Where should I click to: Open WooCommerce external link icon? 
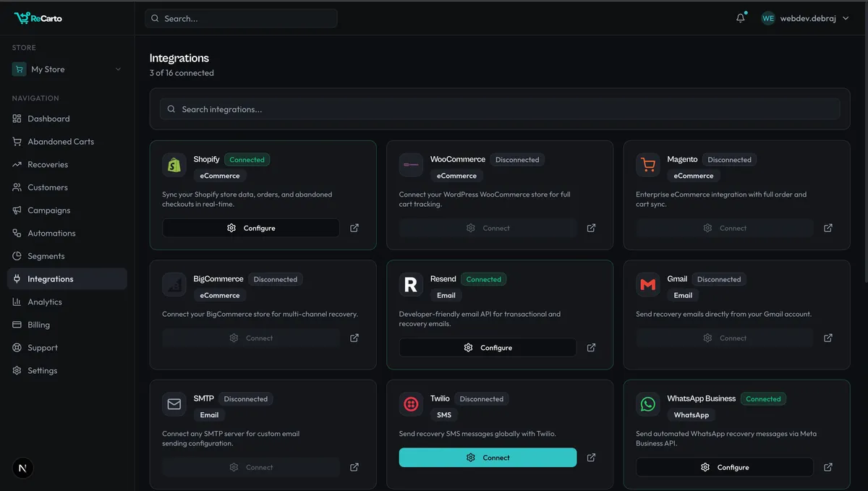click(x=591, y=228)
